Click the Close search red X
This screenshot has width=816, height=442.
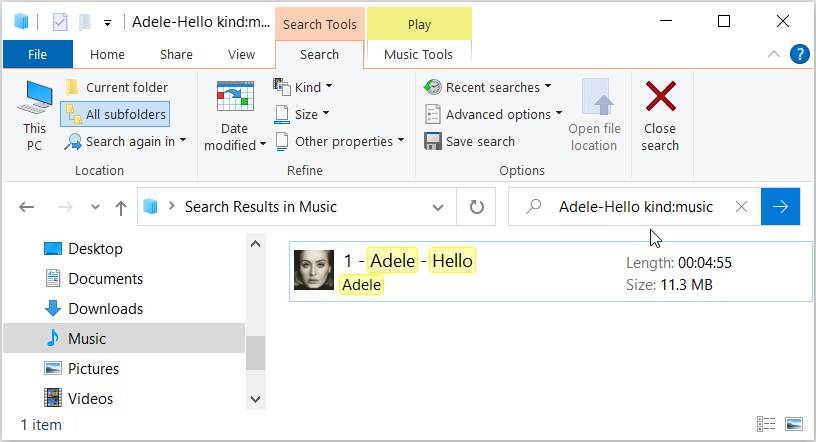tap(660, 98)
